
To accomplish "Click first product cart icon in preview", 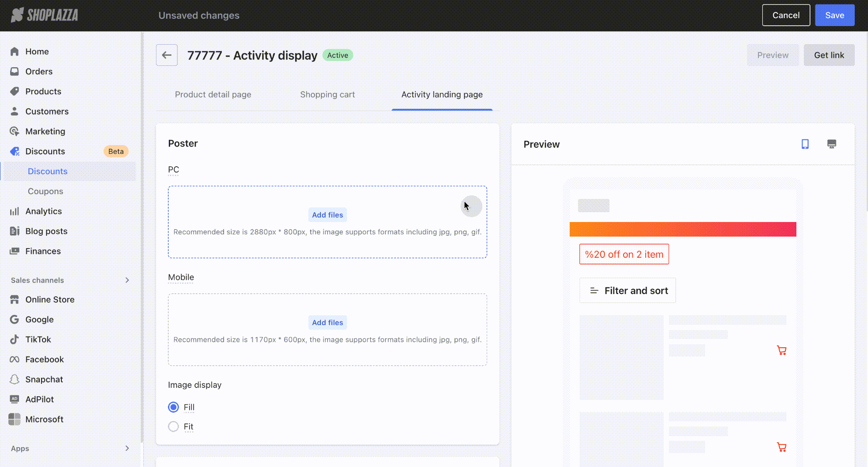I will [x=781, y=351].
